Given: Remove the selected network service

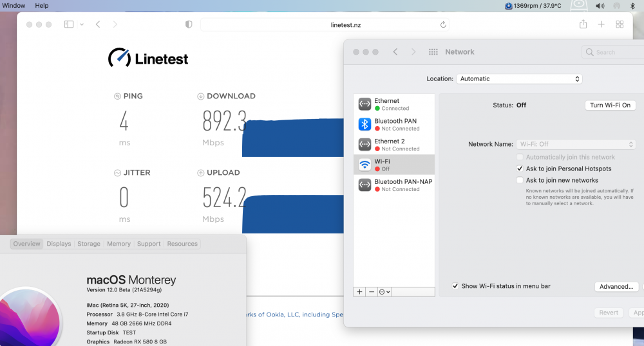Looking at the screenshot, I should (x=372, y=291).
